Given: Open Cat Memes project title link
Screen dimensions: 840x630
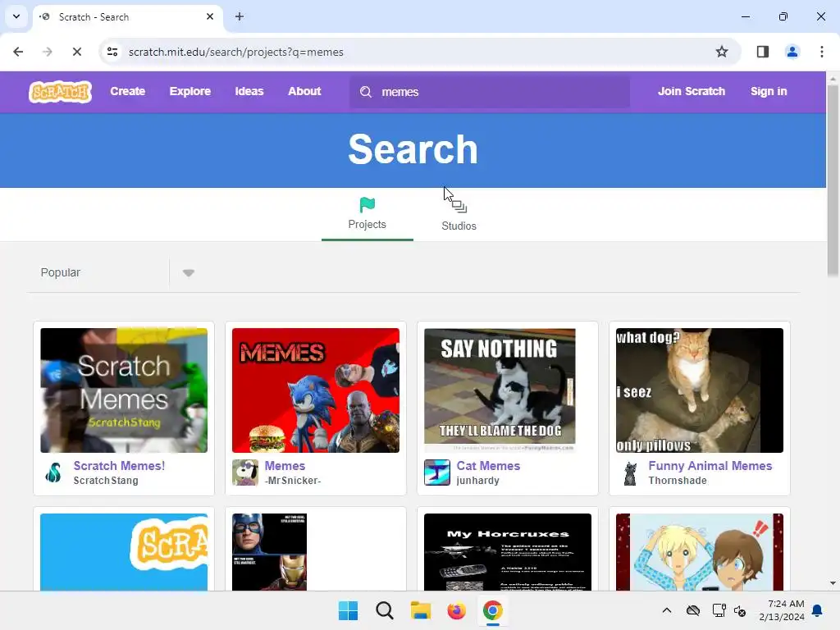Looking at the screenshot, I should click(488, 466).
